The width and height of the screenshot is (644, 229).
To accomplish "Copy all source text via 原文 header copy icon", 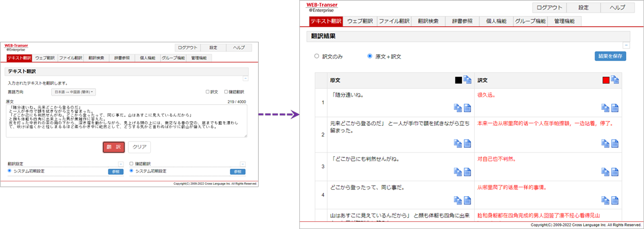I will pos(467,80).
